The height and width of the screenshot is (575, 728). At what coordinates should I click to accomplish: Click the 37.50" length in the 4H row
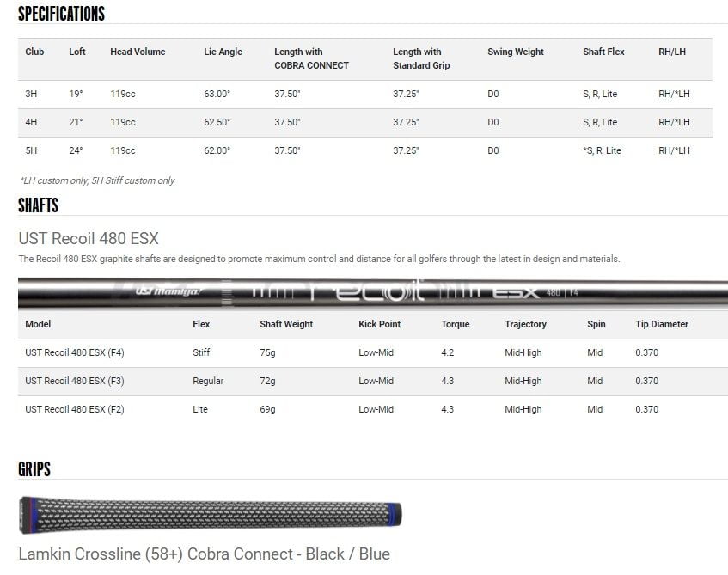tap(287, 122)
